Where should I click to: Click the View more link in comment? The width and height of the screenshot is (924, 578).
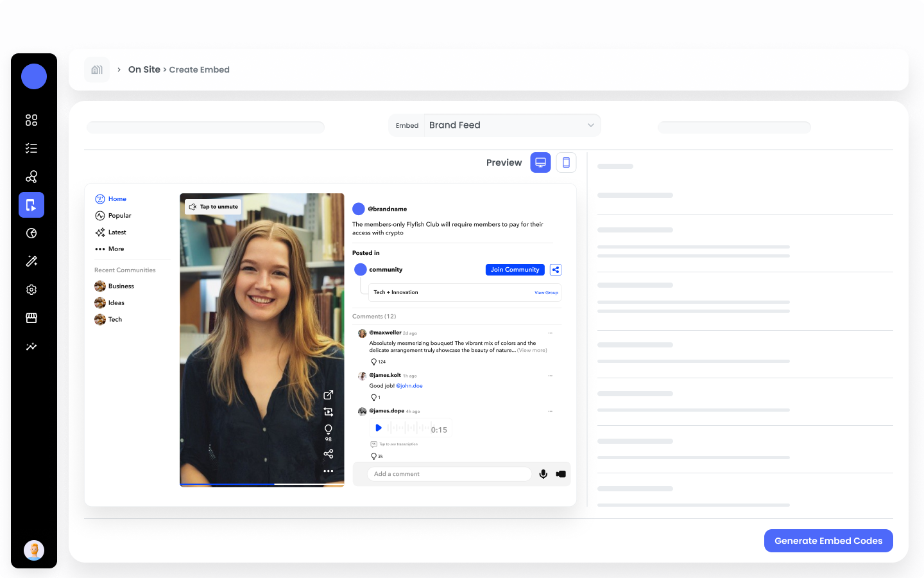533,351
